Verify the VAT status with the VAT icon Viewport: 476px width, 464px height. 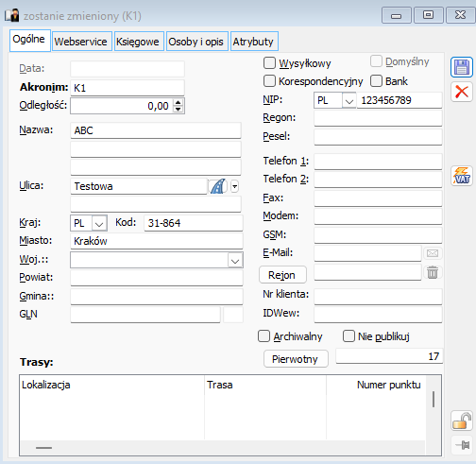[x=461, y=176]
